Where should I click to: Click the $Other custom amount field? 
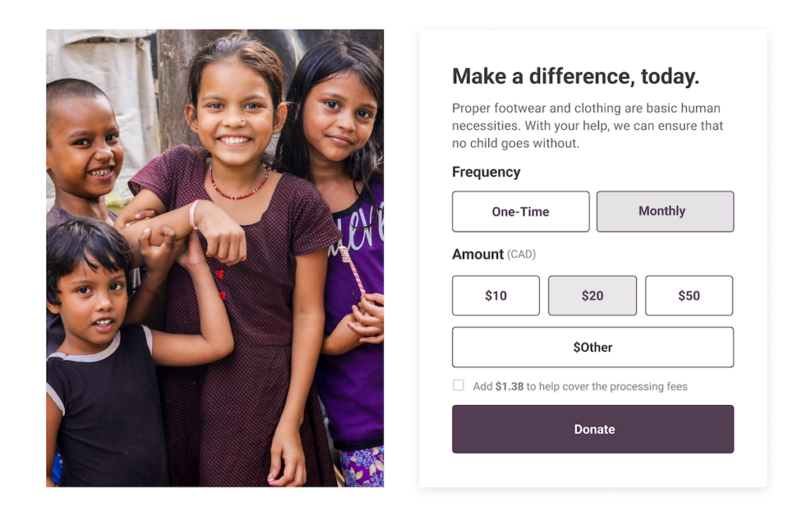point(592,347)
